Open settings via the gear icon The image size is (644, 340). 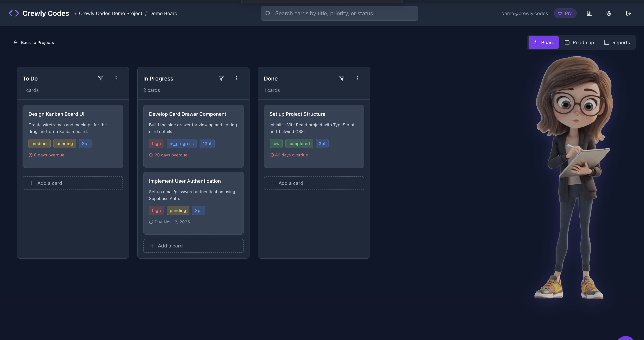point(609,14)
